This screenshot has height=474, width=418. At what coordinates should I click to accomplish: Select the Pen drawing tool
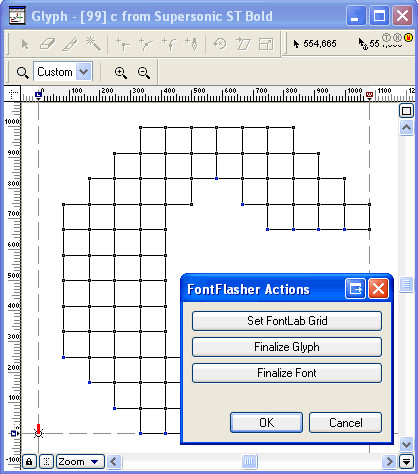(x=192, y=44)
